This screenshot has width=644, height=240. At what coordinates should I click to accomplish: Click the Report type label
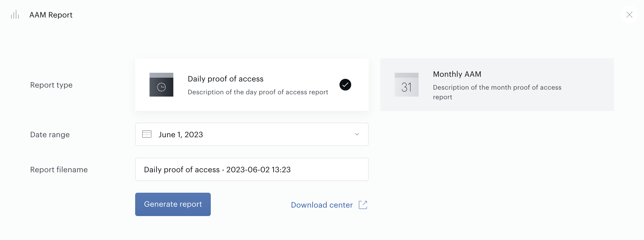(51, 85)
